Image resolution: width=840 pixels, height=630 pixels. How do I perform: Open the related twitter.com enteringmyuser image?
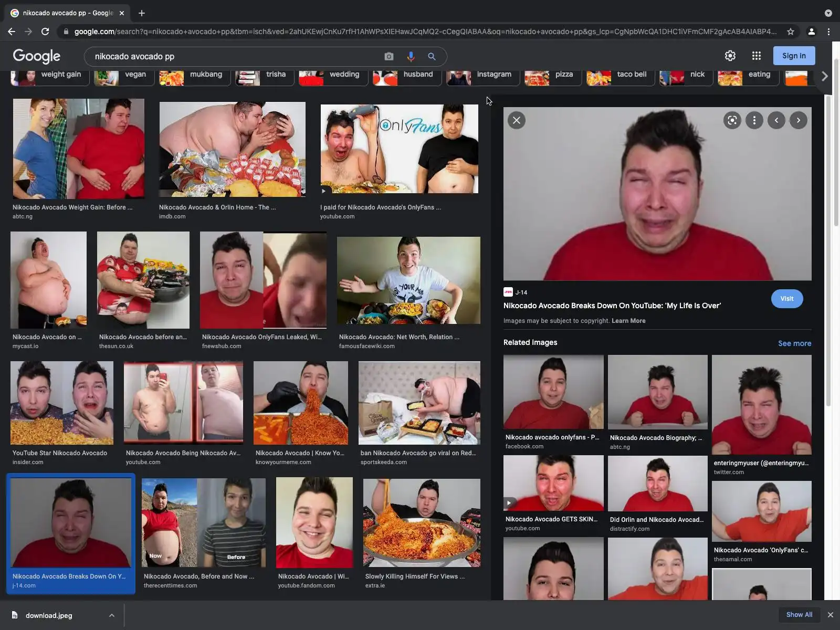pos(761,405)
